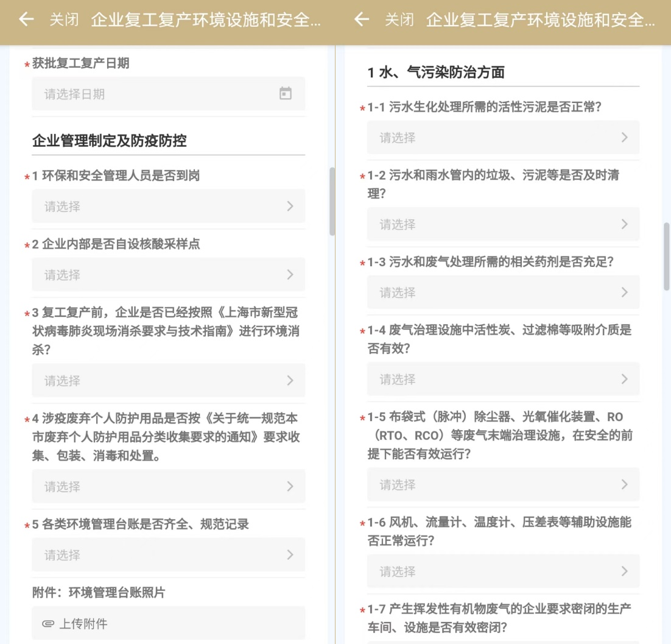Click the section heading 企业管理制定及防疫防控
Image resolution: width=671 pixels, height=644 pixels.
(110, 141)
